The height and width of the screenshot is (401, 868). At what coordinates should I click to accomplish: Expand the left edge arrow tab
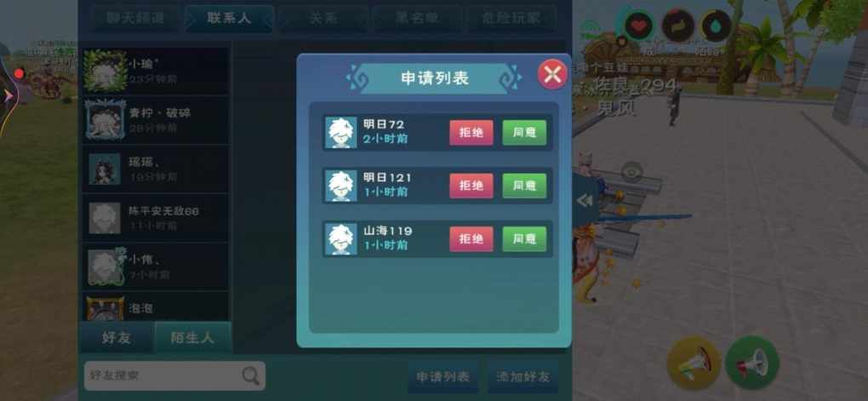coord(7,96)
